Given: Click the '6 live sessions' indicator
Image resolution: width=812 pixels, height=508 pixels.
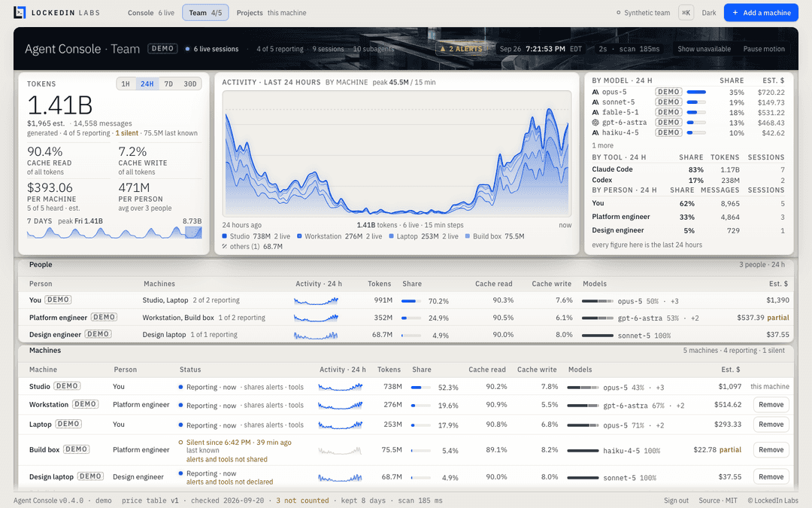Looking at the screenshot, I should pos(212,49).
